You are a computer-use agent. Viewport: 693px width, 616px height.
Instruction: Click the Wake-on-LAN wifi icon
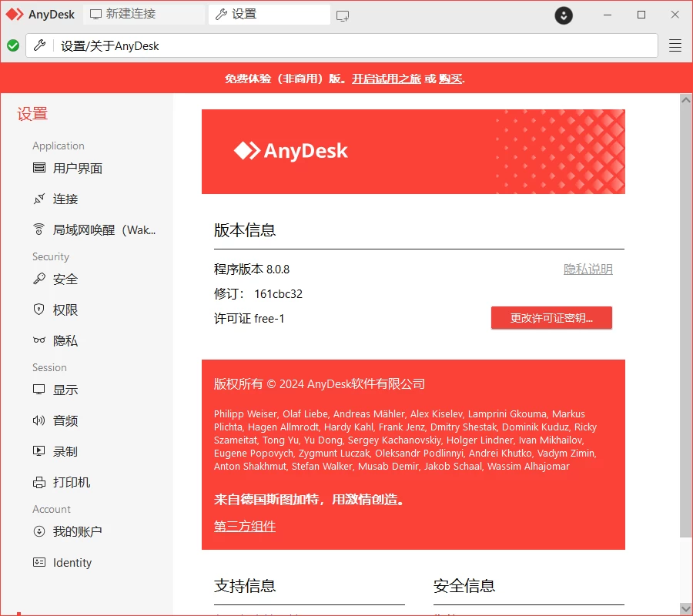(39, 229)
